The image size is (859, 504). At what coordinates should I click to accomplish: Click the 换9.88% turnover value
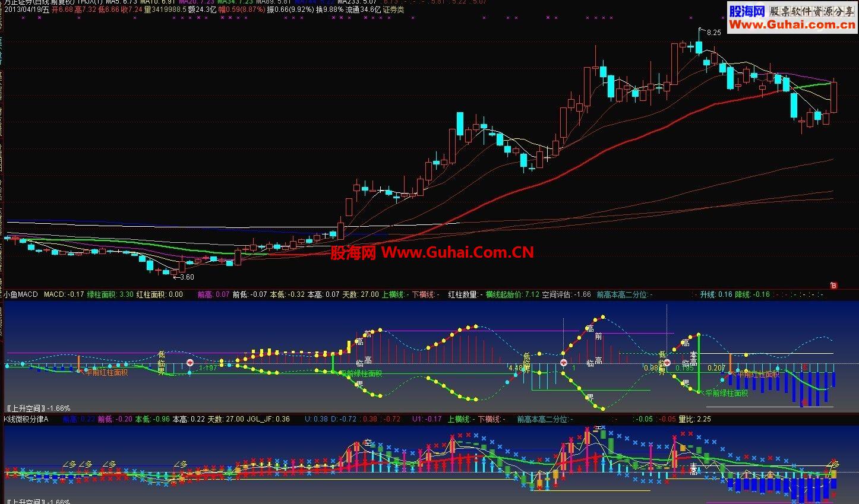330,9
